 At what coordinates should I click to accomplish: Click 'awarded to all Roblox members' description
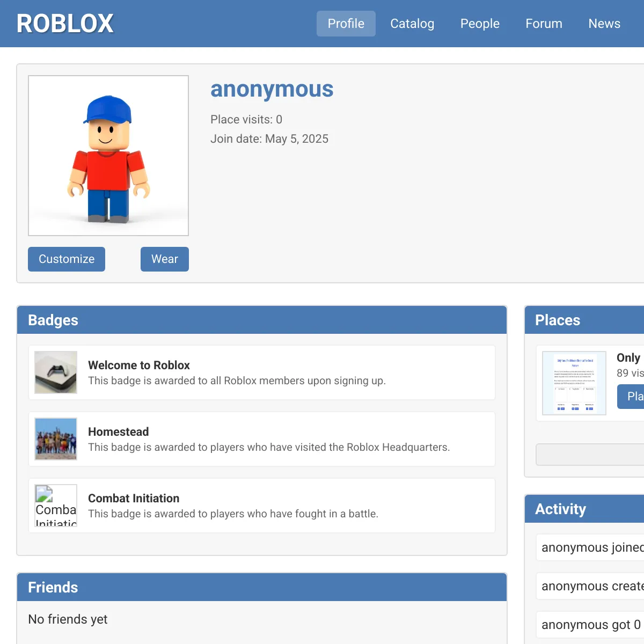[237, 380]
